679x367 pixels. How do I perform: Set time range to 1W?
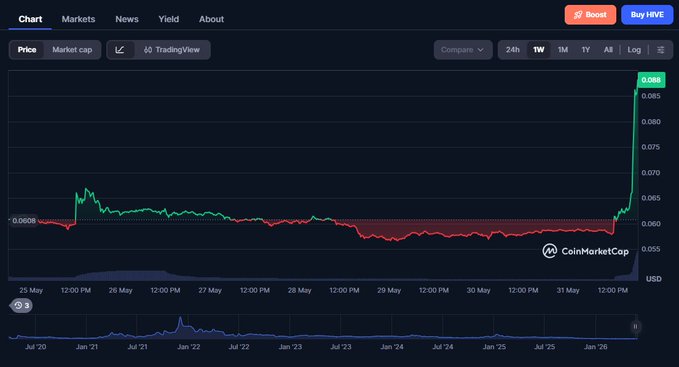(x=538, y=50)
